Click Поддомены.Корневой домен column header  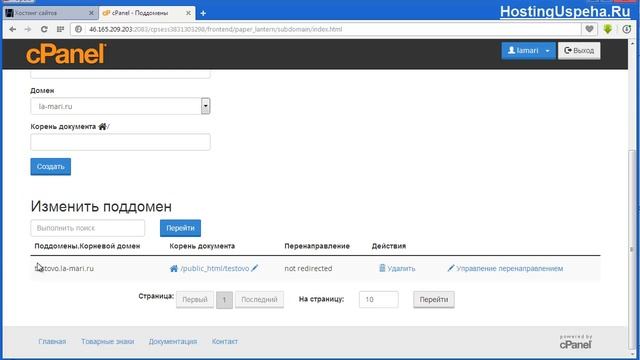click(x=87, y=246)
